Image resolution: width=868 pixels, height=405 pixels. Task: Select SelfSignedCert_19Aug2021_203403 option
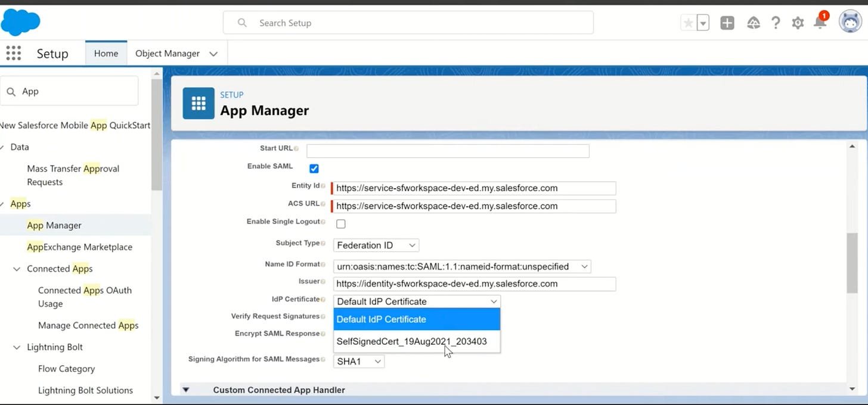coord(417,341)
